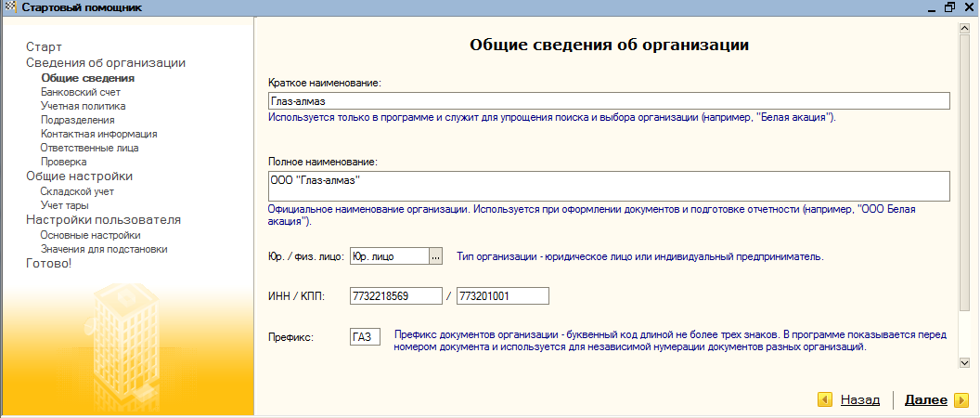Click the hint text Тип организации
The image size is (980, 418).
tap(640, 256)
